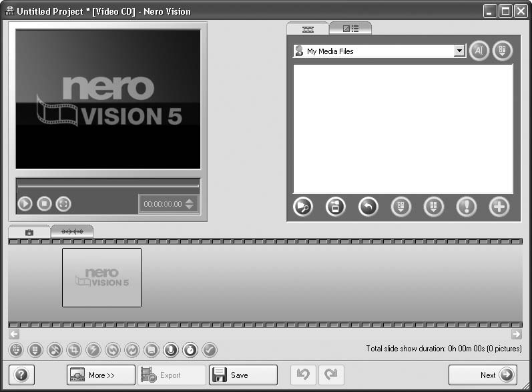Expand the My Media Files dropdown
532x392 pixels.
pos(459,51)
